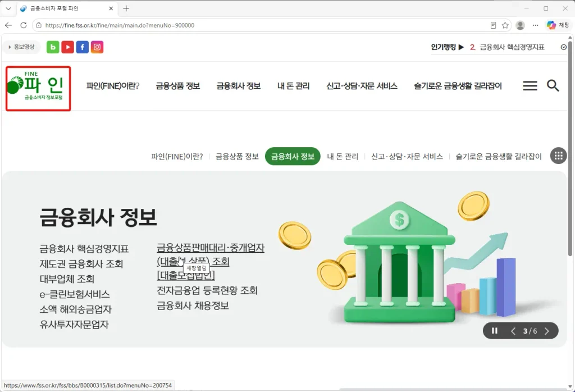Open 대부업체 조회 link
The height and width of the screenshot is (392, 575).
[x=67, y=279]
